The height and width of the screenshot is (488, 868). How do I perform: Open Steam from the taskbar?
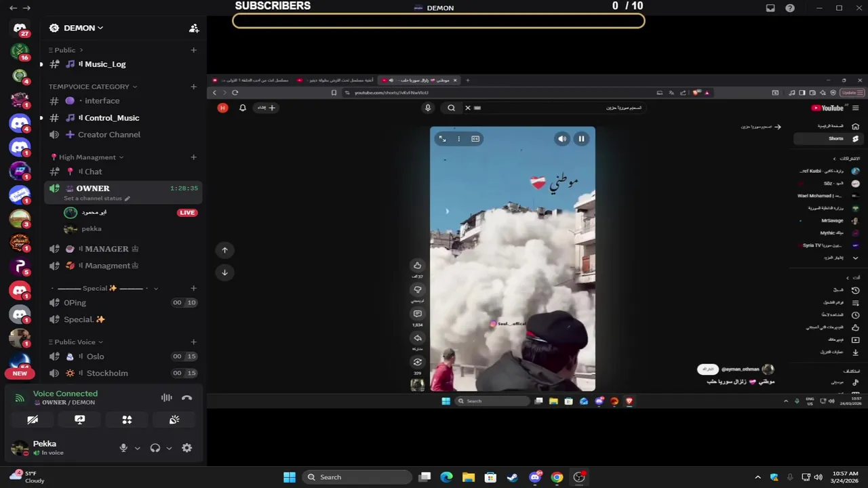tap(513, 477)
